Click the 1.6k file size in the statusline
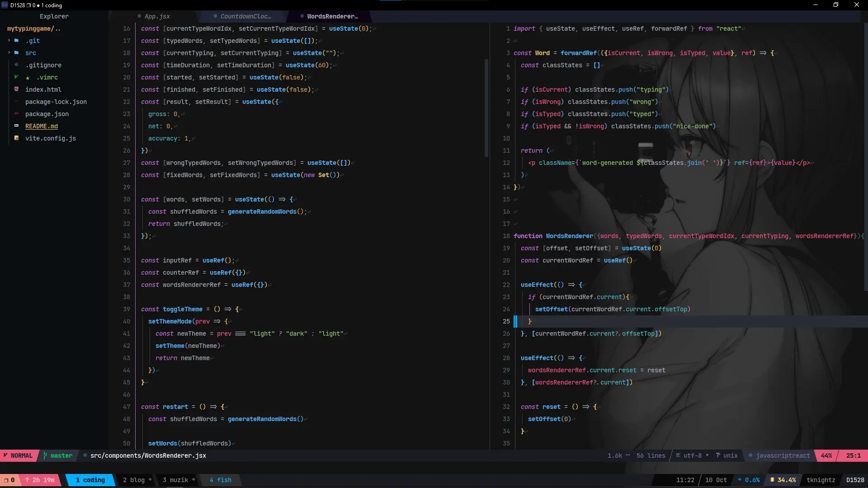This screenshot has width=868, height=488. (x=615, y=455)
